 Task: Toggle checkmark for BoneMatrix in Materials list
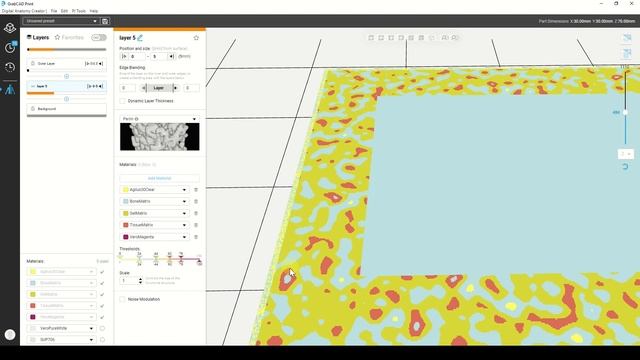coord(102,283)
